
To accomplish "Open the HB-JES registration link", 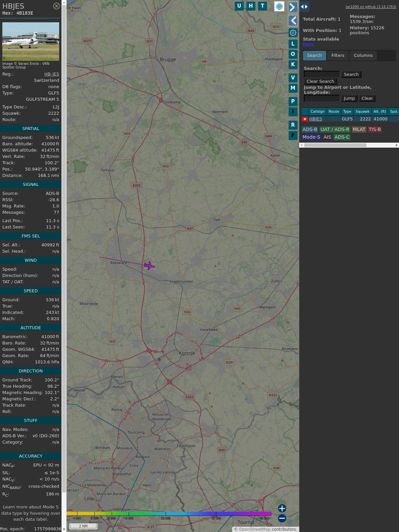I will tap(52, 74).
